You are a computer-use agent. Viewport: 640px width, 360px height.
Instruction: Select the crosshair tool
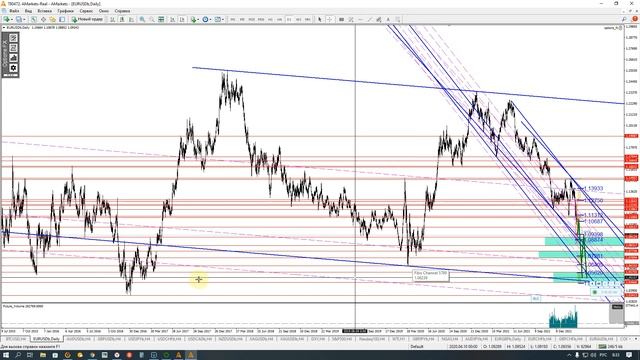tap(329, 19)
